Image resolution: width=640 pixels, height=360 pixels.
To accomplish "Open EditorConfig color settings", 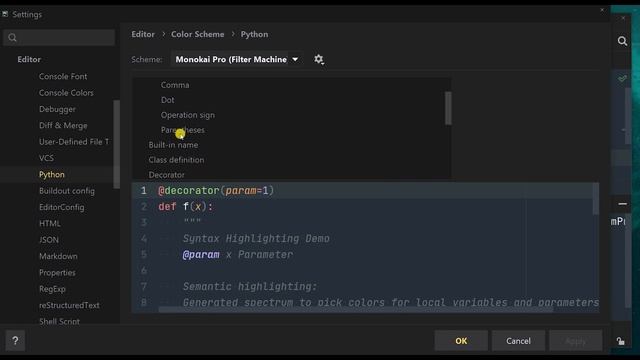I will 62,207.
